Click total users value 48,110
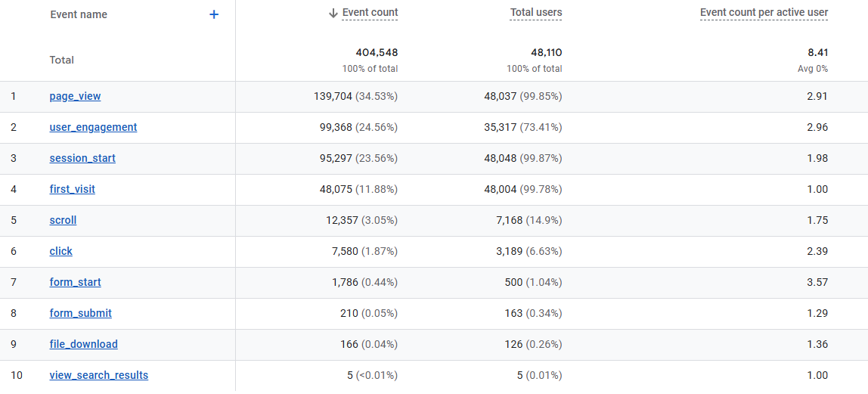 [546, 53]
